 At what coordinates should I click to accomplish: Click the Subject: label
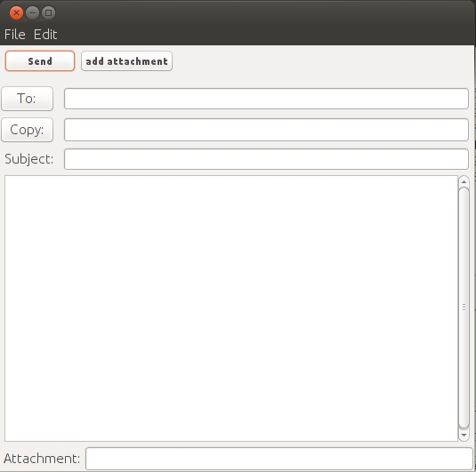coord(28,159)
